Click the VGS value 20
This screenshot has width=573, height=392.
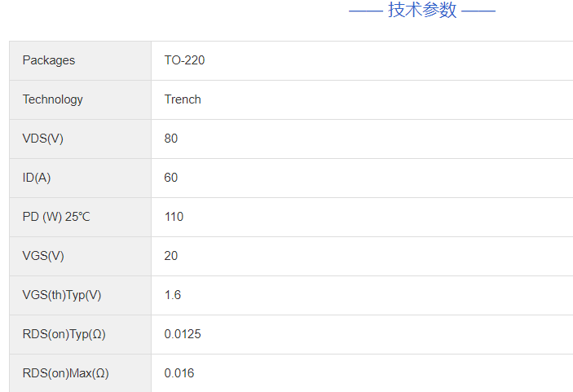pyautogui.click(x=171, y=256)
